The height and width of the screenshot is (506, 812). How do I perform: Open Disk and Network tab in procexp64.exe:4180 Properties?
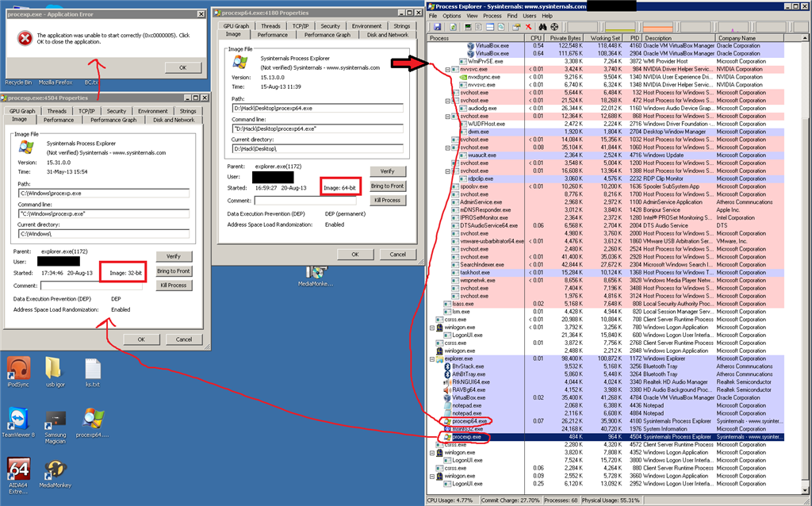387,35
